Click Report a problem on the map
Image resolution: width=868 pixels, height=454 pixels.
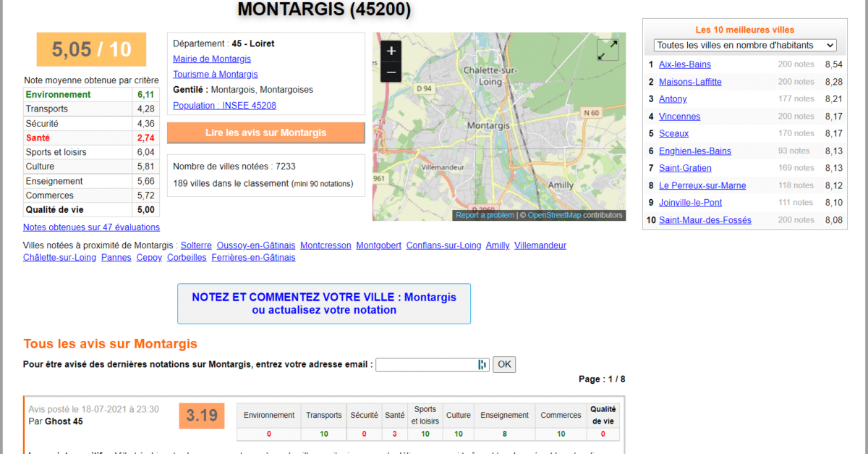485,215
